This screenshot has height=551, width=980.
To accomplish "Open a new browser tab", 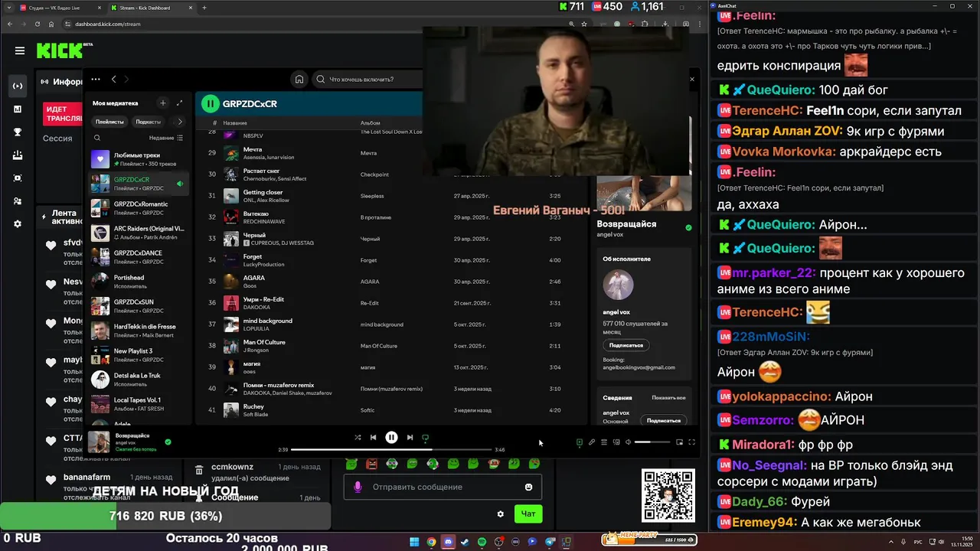I will tap(204, 8).
